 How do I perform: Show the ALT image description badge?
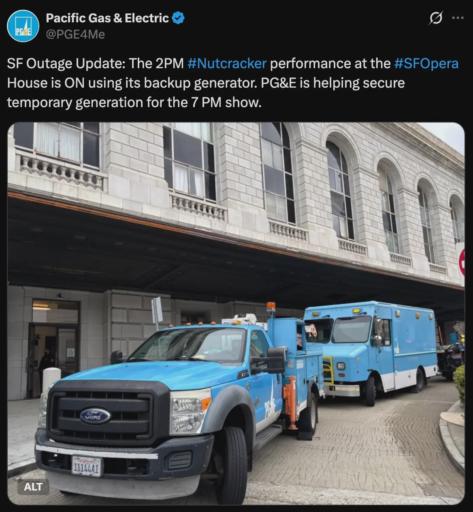(33, 486)
